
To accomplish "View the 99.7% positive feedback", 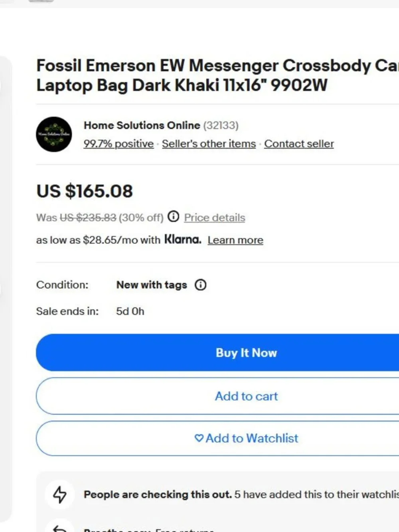I will 119,144.
